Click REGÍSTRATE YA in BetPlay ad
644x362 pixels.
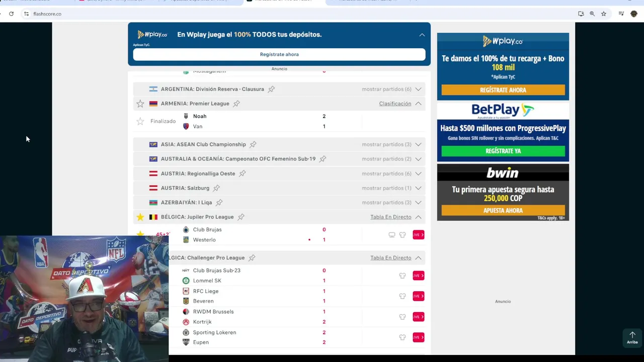pos(503,151)
